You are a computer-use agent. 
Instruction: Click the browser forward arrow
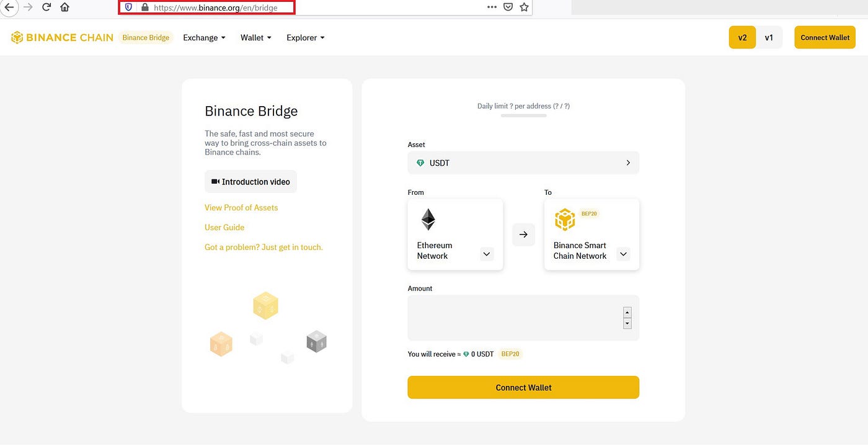tap(27, 7)
